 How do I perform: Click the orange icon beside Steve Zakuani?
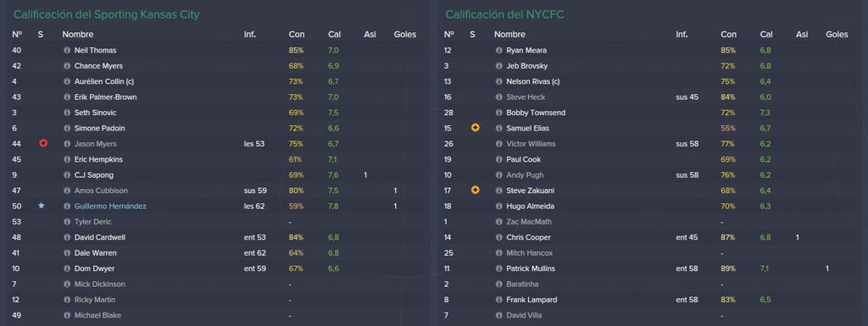pos(475,190)
